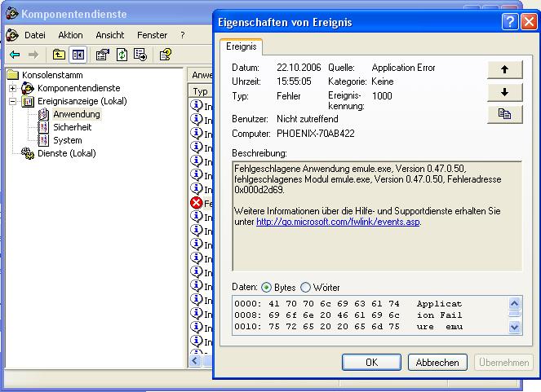Click the Back arrow in the toolbar

point(15,55)
